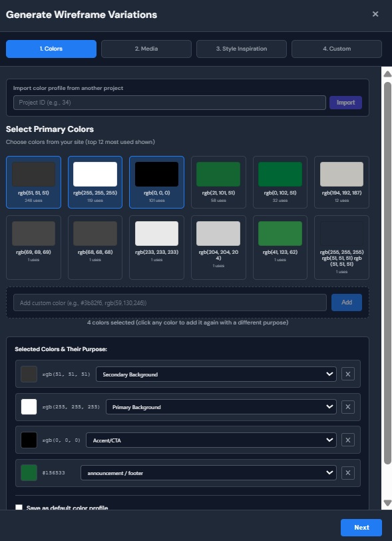Choose the rgb(69, 69, 69) color card
Image resolution: width=392 pixels, height=541 pixels.
point(33,247)
